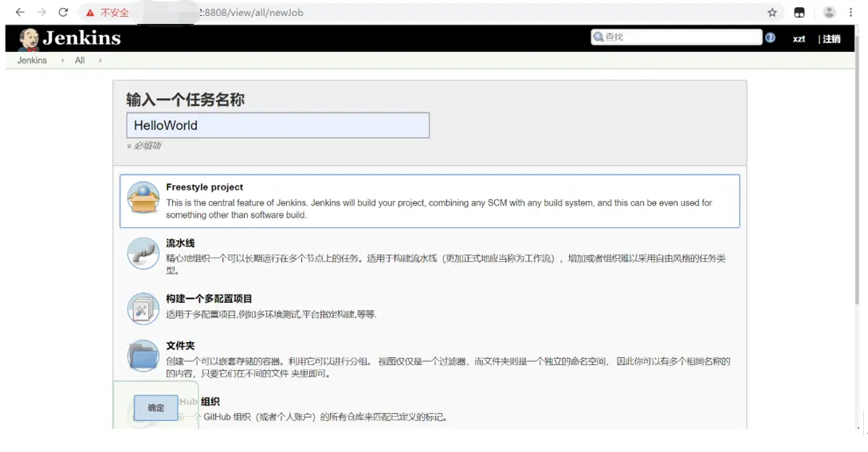This screenshot has width=868, height=452.
Task: Click the Jenkins logo in the header
Action: (x=70, y=38)
